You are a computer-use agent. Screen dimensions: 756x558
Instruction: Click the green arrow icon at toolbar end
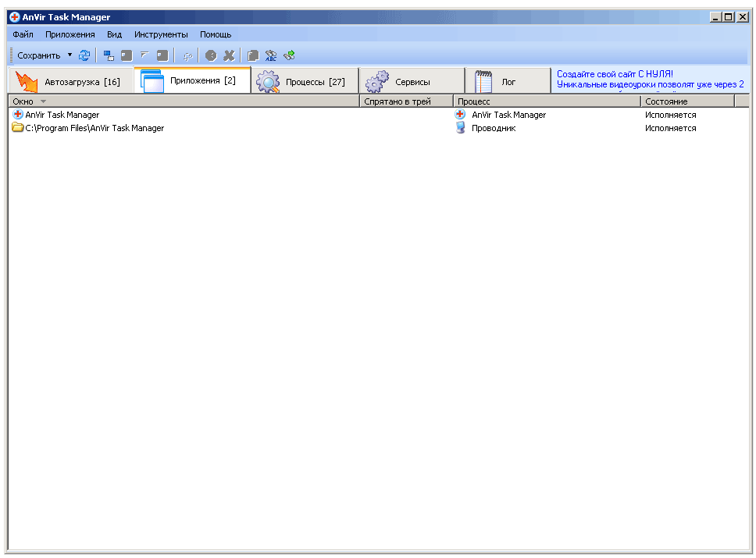click(x=289, y=55)
